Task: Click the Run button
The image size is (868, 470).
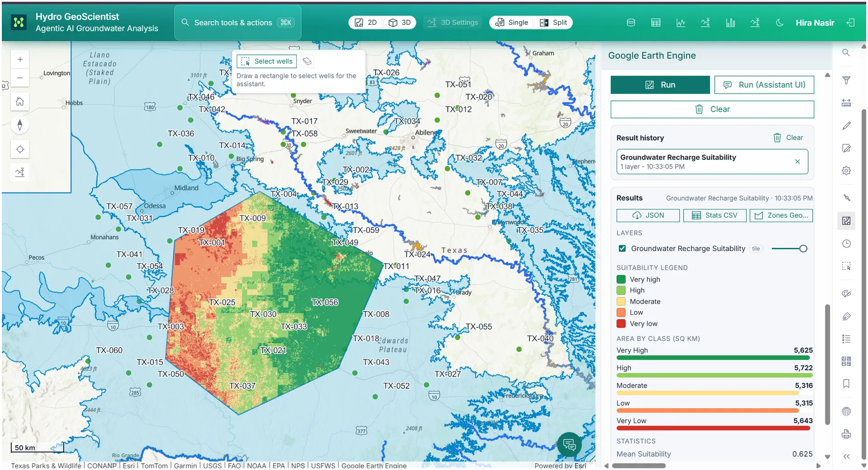Action: 660,85
